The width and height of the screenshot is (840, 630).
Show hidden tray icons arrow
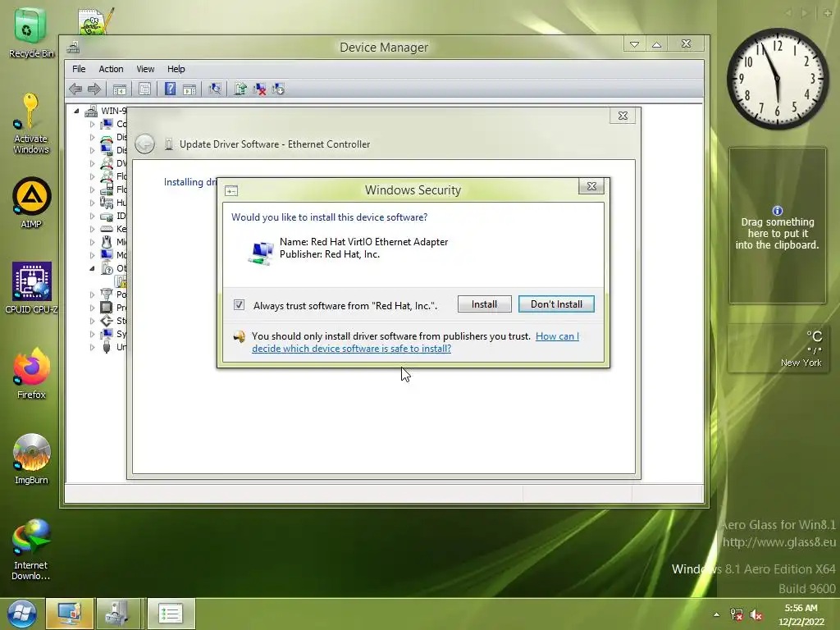point(716,614)
